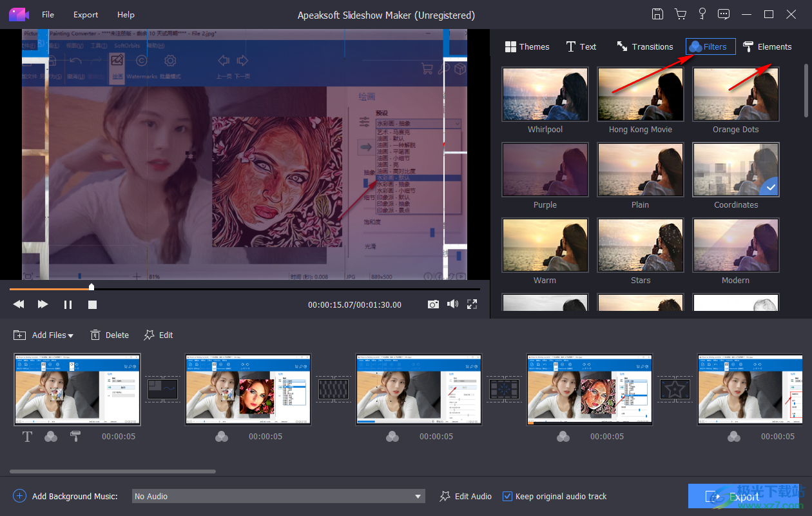The image size is (812, 516).
Task: Click the filter icon under first clip
Action: pos(51,437)
